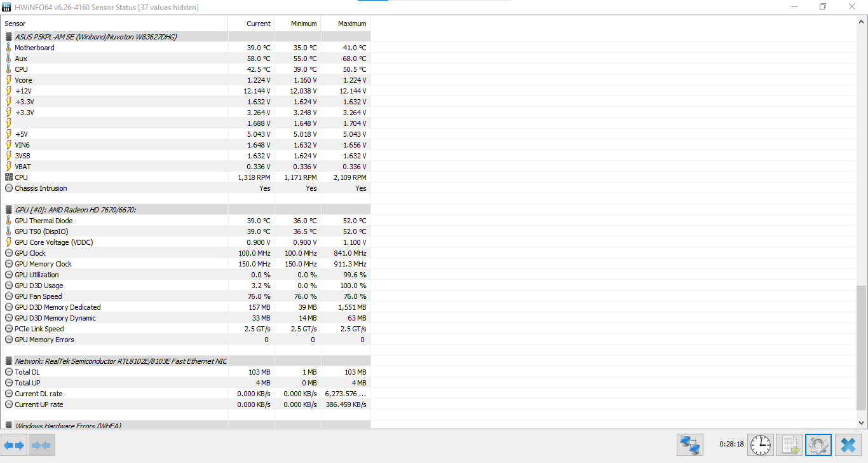Select the GPU Memory Clock row

pyautogui.click(x=186, y=264)
